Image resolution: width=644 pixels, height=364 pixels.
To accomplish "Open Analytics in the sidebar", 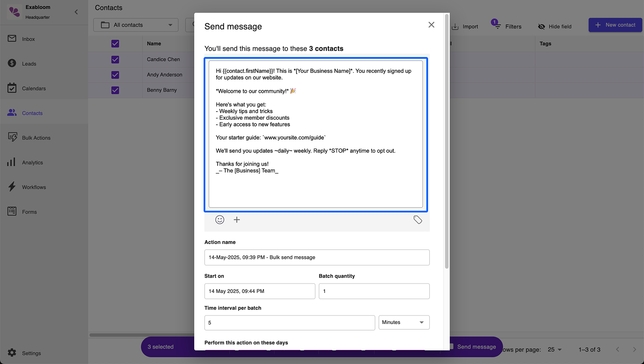I will tap(32, 163).
